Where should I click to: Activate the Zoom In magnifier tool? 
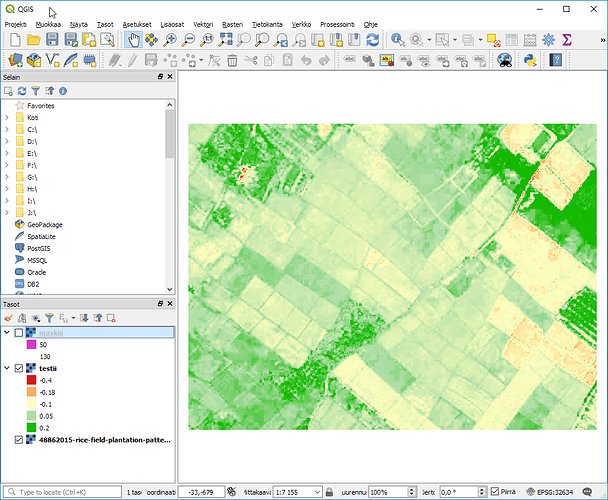pyautogui.click(x=170, y=40)
